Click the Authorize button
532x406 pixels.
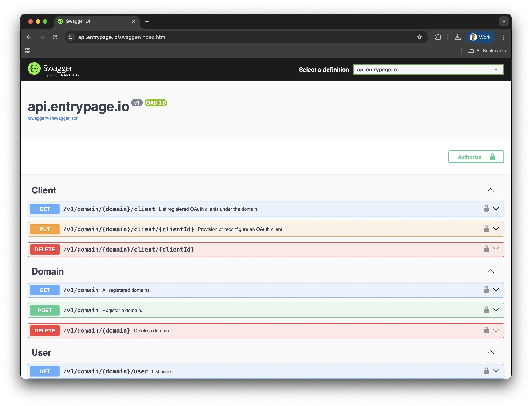(476, 157)
